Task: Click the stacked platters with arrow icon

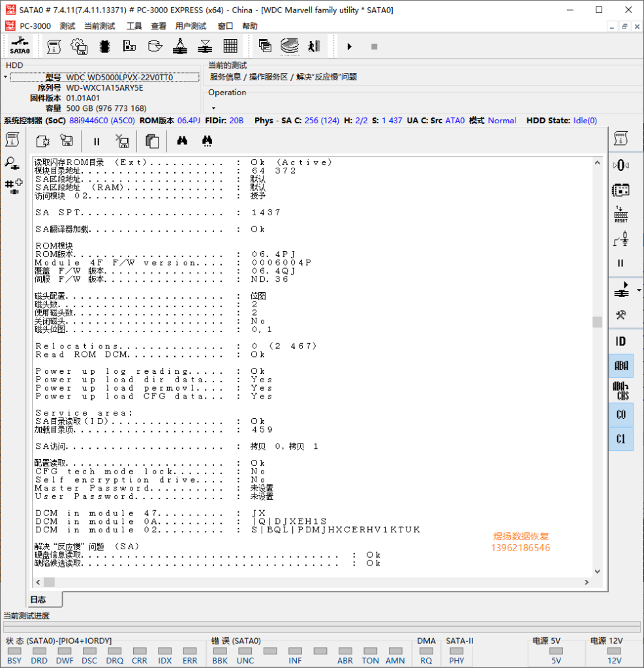Action: pos(290,46)
